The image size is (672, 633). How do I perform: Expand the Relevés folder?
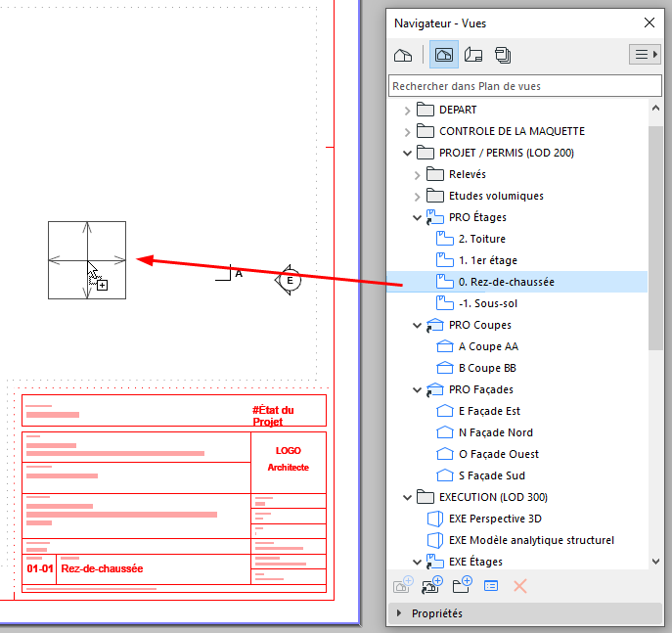click(417, 175)
